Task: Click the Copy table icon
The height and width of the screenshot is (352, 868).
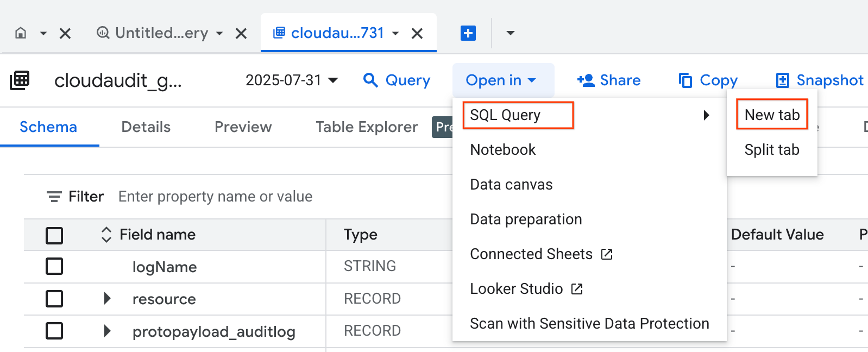Action: [x=685, y=80]
